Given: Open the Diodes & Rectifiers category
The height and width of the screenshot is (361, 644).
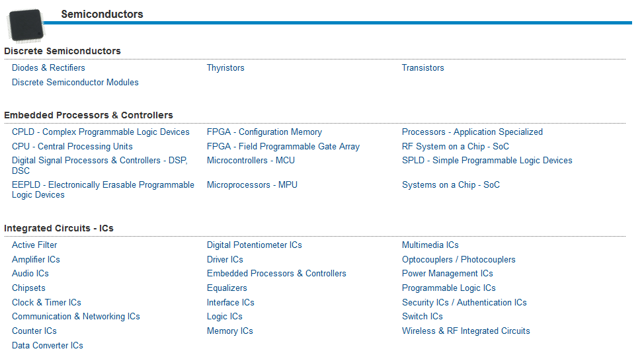Looking at the screenshot, I should [48, 67].
